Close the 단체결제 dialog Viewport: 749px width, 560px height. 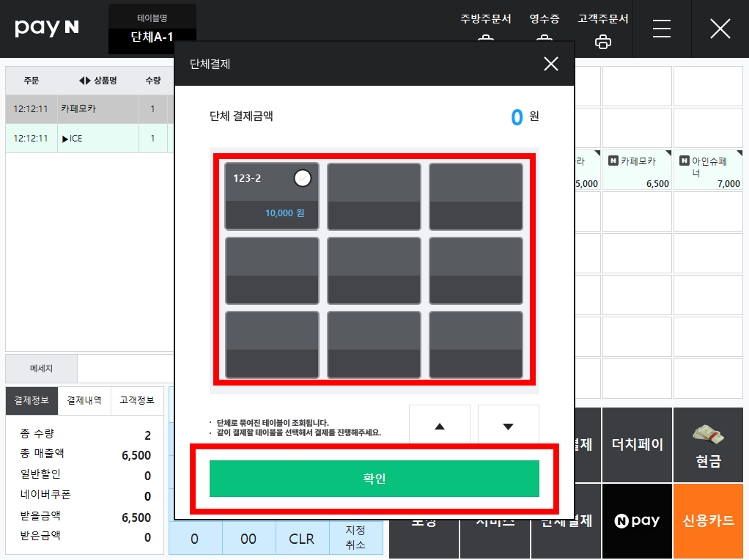tap(551, 64)
